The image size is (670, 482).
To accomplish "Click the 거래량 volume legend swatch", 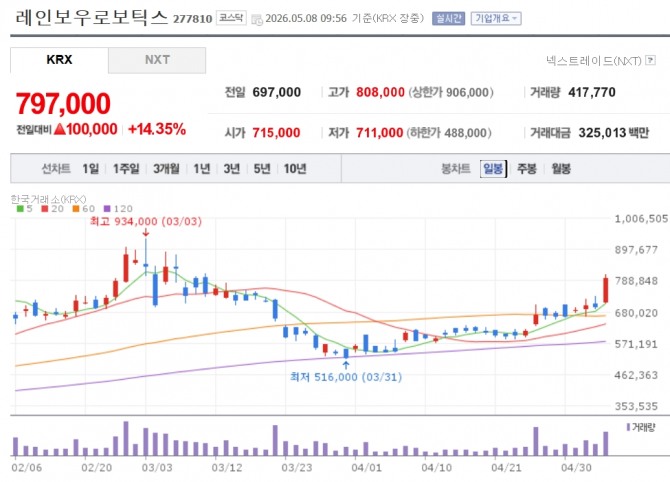I will click(x=628, y=427).
